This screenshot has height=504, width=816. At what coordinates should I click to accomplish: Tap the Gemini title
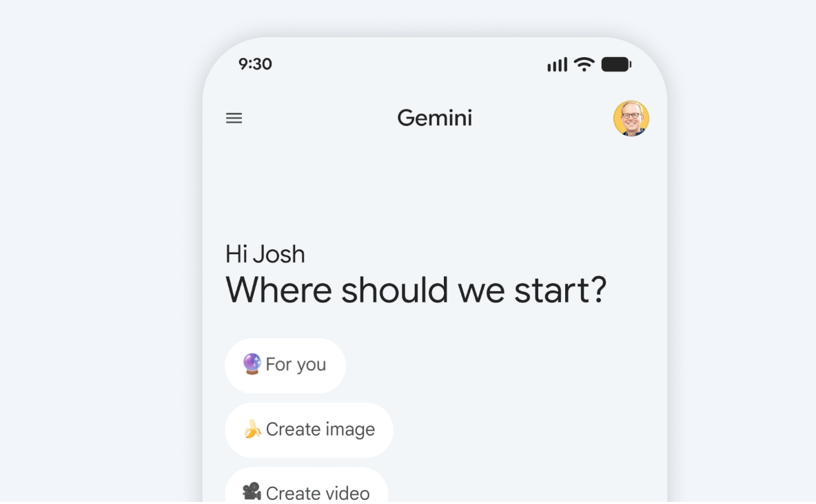[x=435, y=118]
